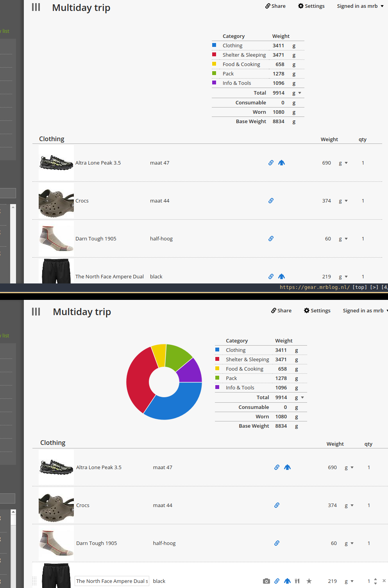Click red Shelter & Sleeping swatch, upper pane
This screenshot has width=388, height=588.
pos(214,54)
